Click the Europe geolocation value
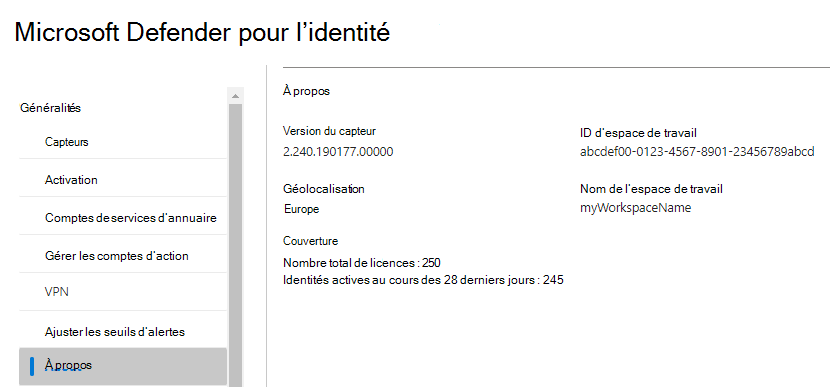The height and width of the screenshot is (387, 830). 302,209
